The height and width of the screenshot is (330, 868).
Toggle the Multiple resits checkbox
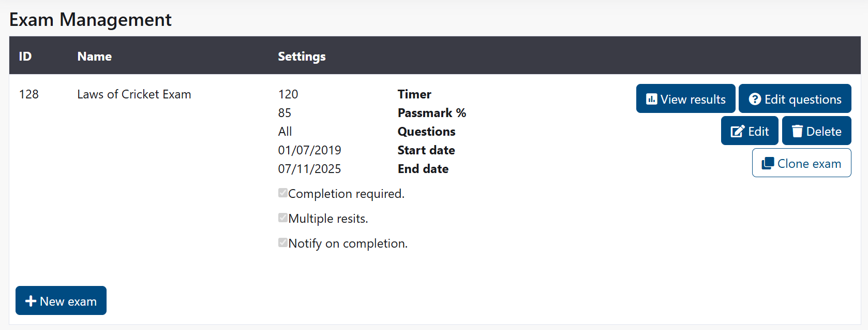[282, 217]
